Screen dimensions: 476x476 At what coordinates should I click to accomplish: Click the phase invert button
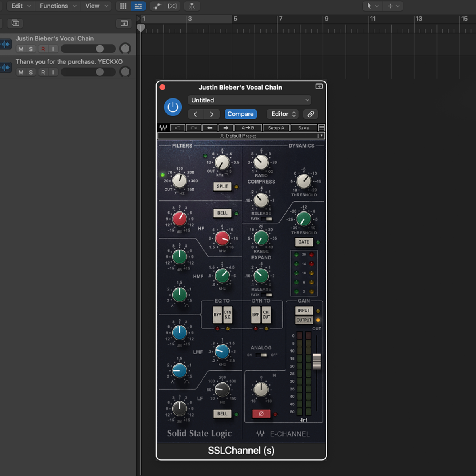tap(261, 414)
